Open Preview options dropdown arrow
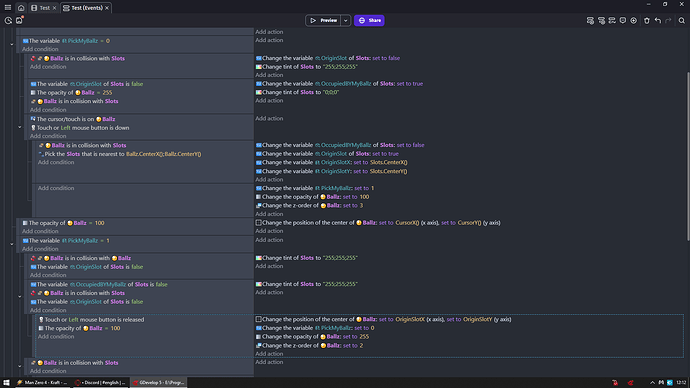This screenshot has height=388, width=690. pyautogui.click(x=345, y=20)
